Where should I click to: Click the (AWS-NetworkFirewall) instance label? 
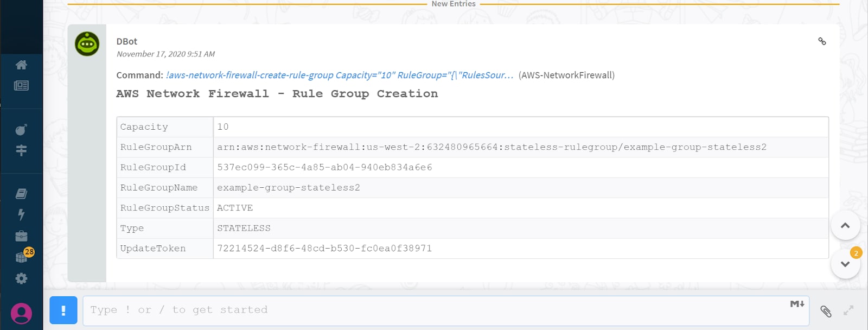point(566,75)
